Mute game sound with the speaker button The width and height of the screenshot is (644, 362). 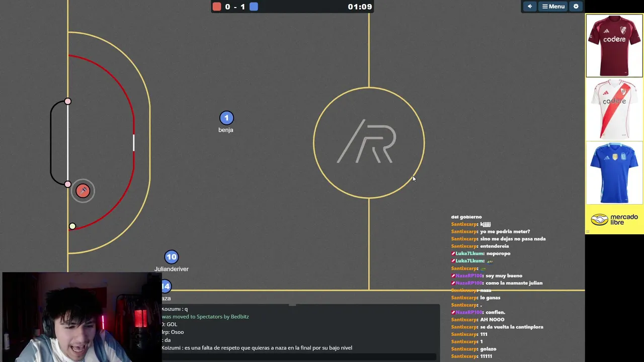[529, 7]
